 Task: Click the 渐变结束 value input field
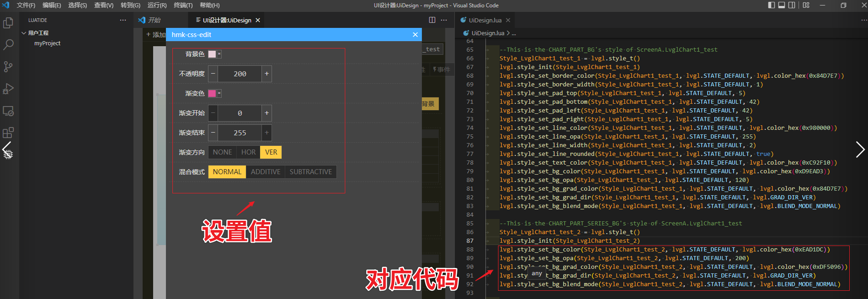[x=240, y=133]
